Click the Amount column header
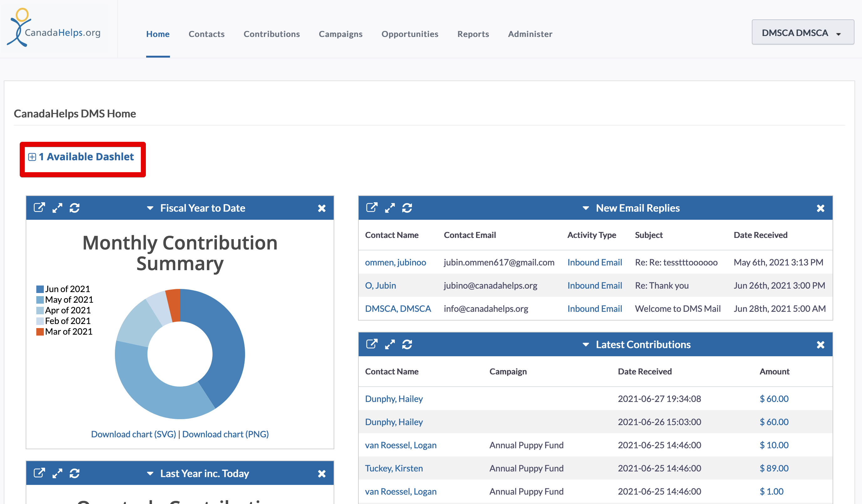 point(774,372)
